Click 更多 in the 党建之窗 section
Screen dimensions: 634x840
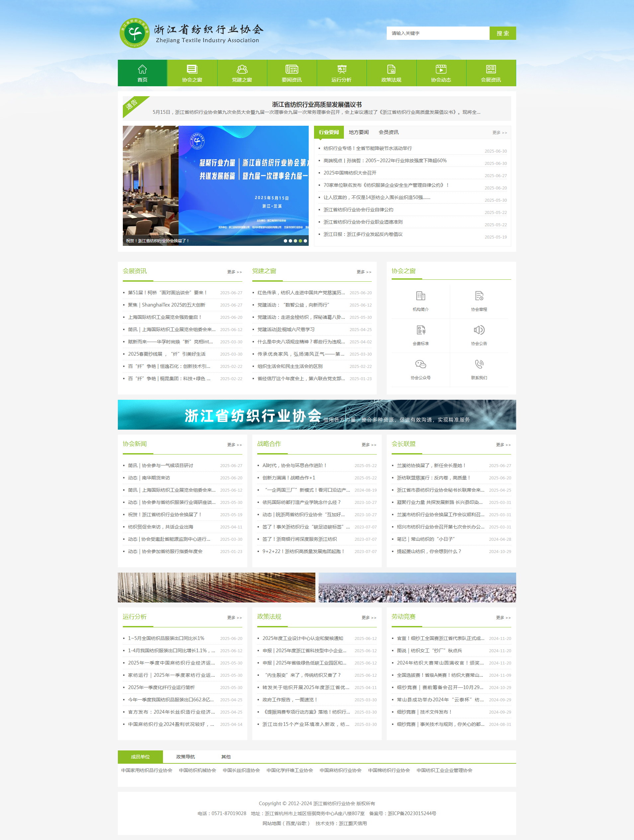click(x=364, y=272)
